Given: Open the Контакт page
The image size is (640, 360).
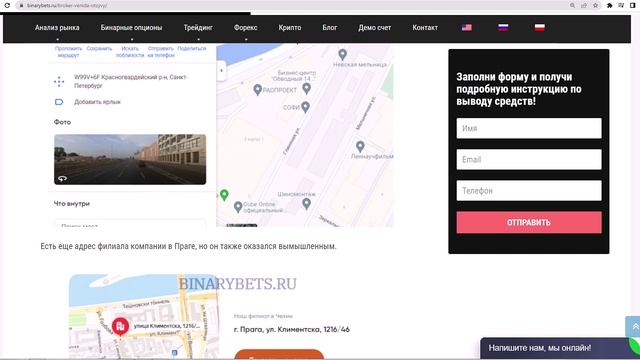Looking at the screenshot, I should 425,28.
